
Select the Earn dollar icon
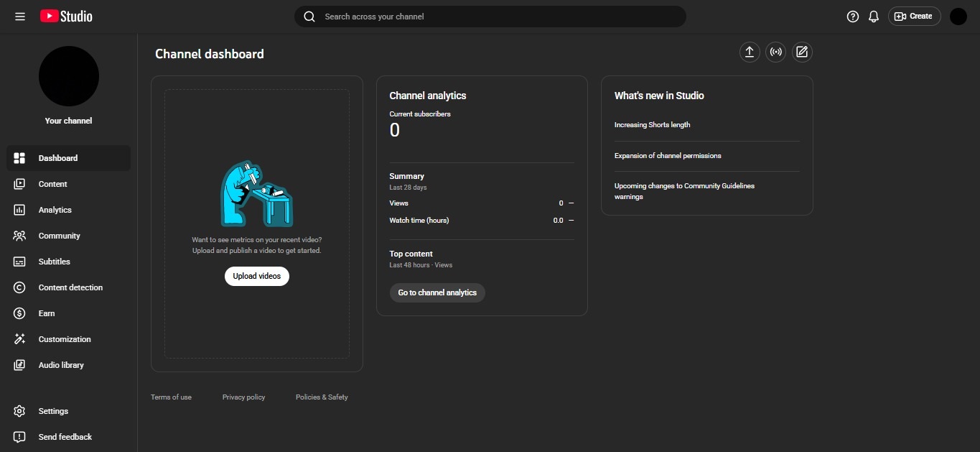pos(19,313)
